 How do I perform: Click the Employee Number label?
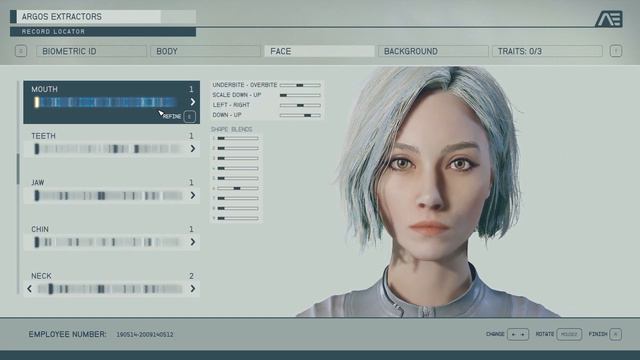[x=67, y=334]
